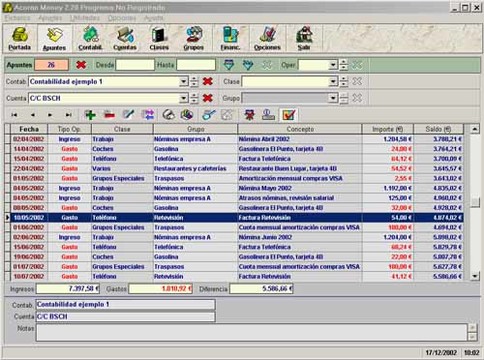Click the table vertical scrollbar thumb

[x=475, y=202]
